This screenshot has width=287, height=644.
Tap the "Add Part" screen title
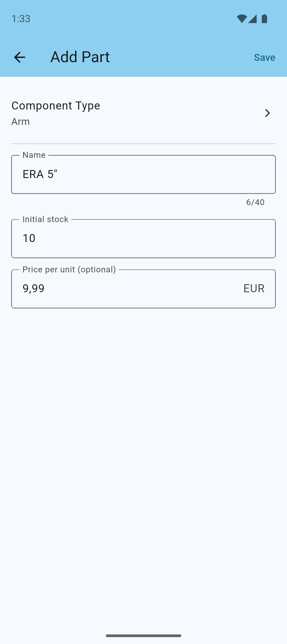point(80,57)
